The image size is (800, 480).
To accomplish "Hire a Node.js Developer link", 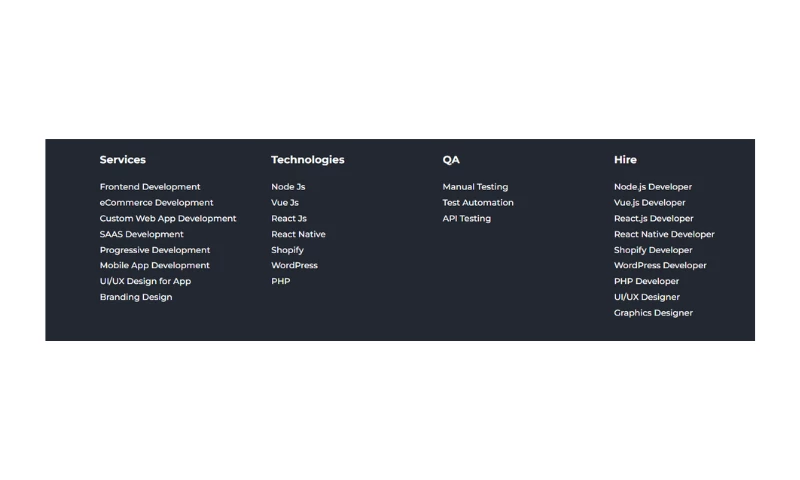I will coord(652,187).
